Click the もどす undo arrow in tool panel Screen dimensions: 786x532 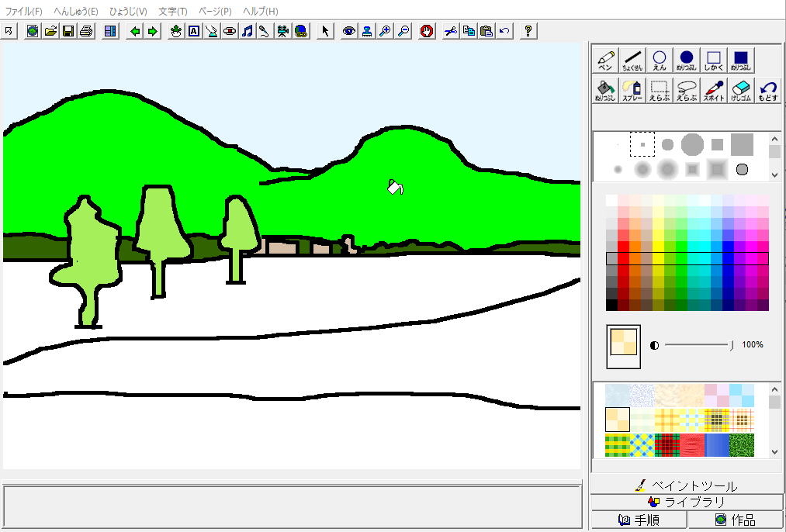pyautogui.click(x=767, y=91)
